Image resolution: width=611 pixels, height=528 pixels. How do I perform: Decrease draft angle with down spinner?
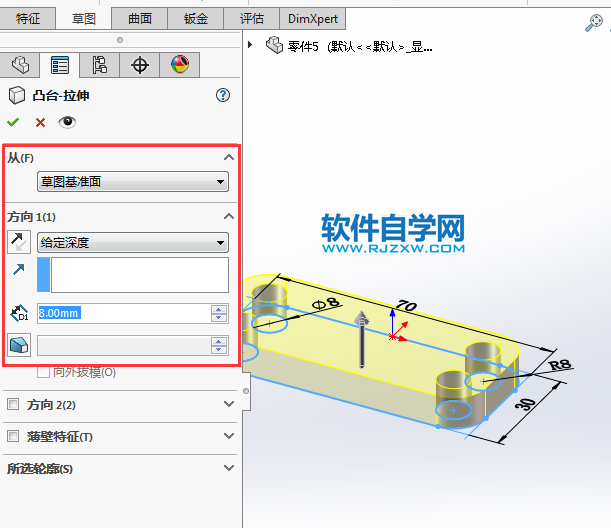coord(219,350)
